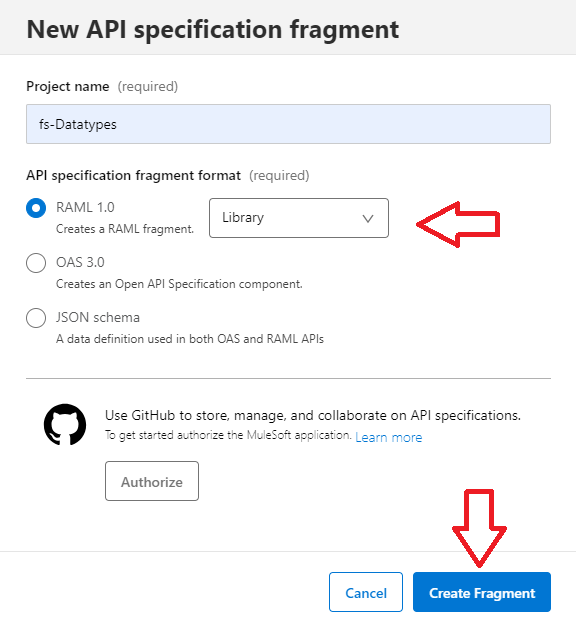Image resolution: width=576 pixels, height=619 pixels.
Task: Click the 'New API specification fragment' dialog title
Action: click(213, 30)
